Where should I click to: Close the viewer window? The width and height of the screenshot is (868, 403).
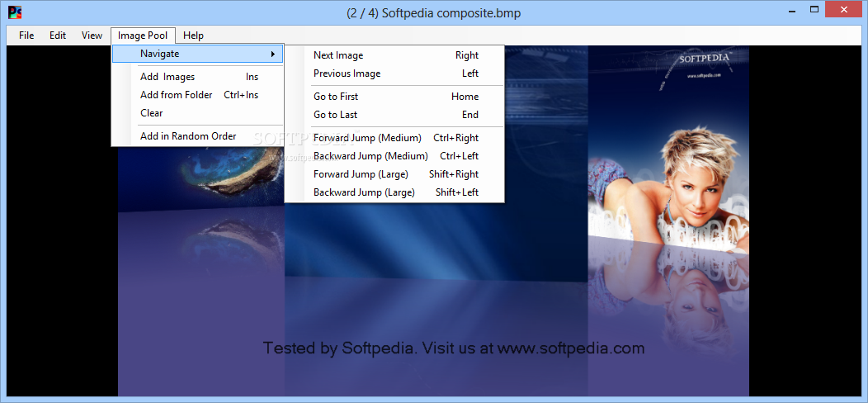point(844,9)
